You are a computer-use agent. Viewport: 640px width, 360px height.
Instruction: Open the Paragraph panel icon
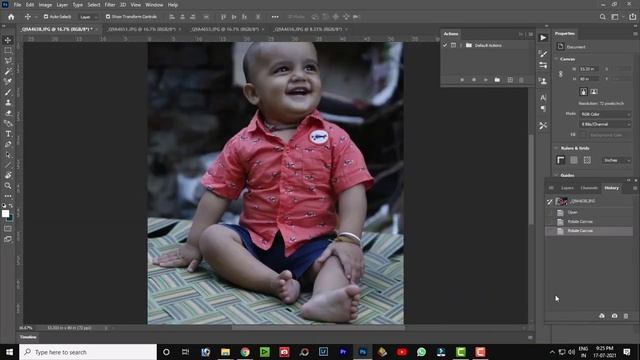tap(543, 109)
